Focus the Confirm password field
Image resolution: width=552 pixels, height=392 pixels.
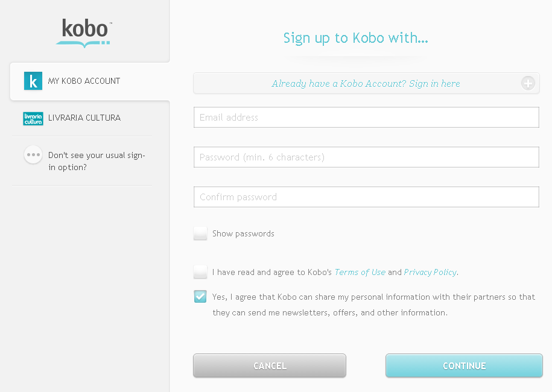click(x=366, y=197)
